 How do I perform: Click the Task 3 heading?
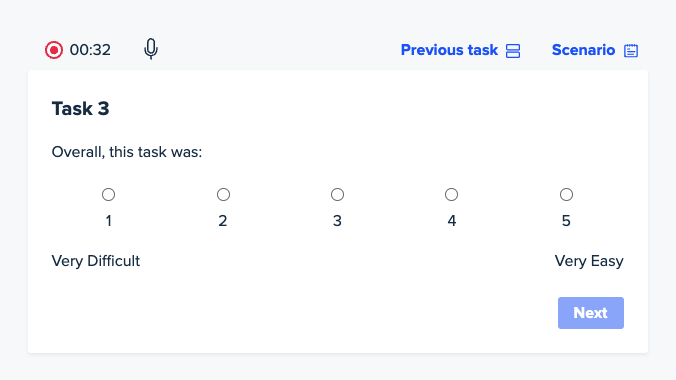coord(81,108)
